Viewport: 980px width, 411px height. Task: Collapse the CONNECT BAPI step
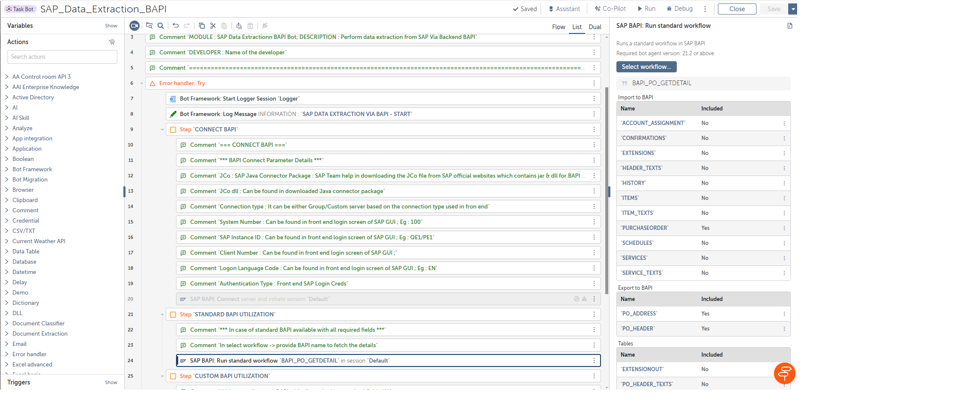tap(162, 130)
